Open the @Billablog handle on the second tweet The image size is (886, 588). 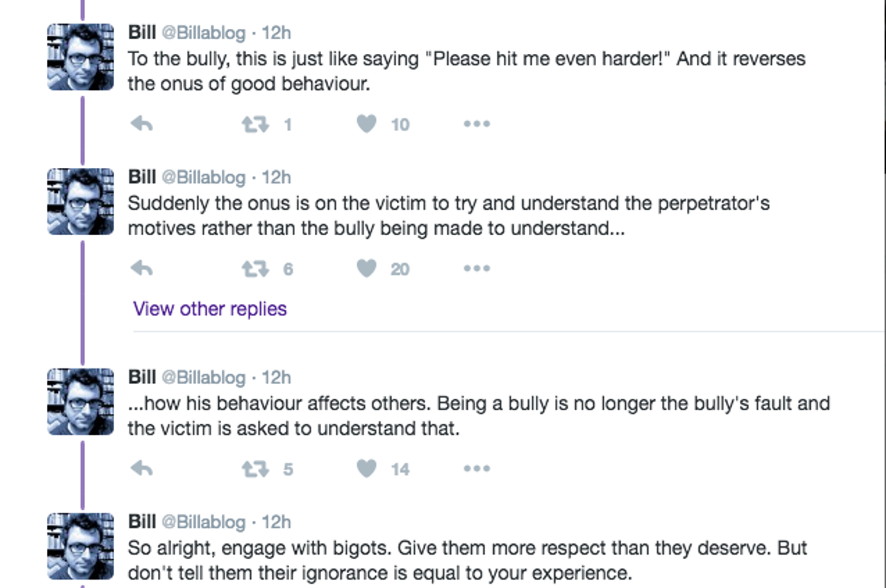tap(203, 177)
